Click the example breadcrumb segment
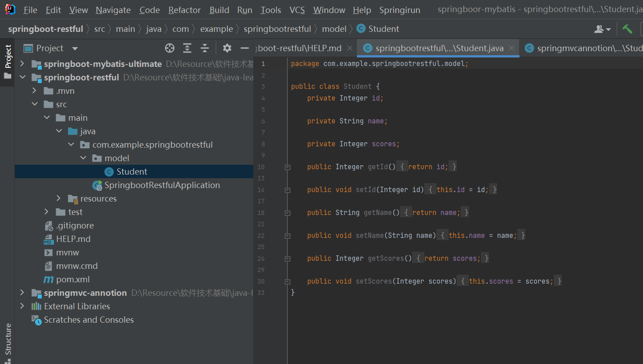 (x=216, y=29)
